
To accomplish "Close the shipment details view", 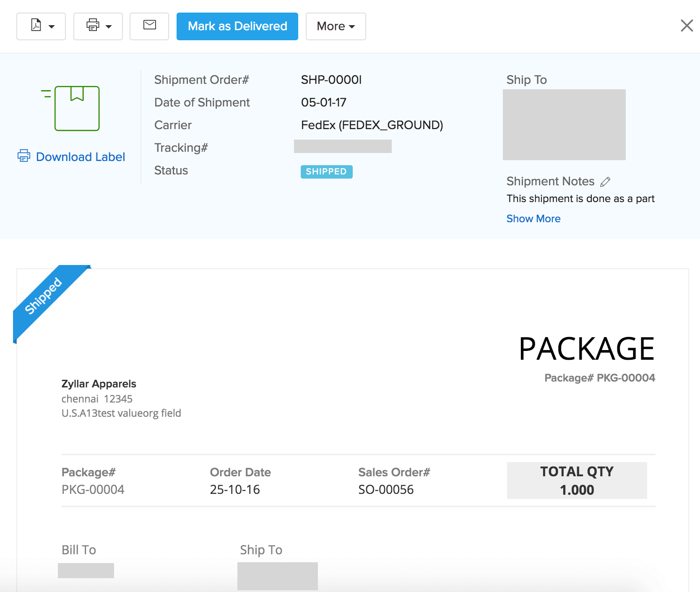I will coord(687,26).
